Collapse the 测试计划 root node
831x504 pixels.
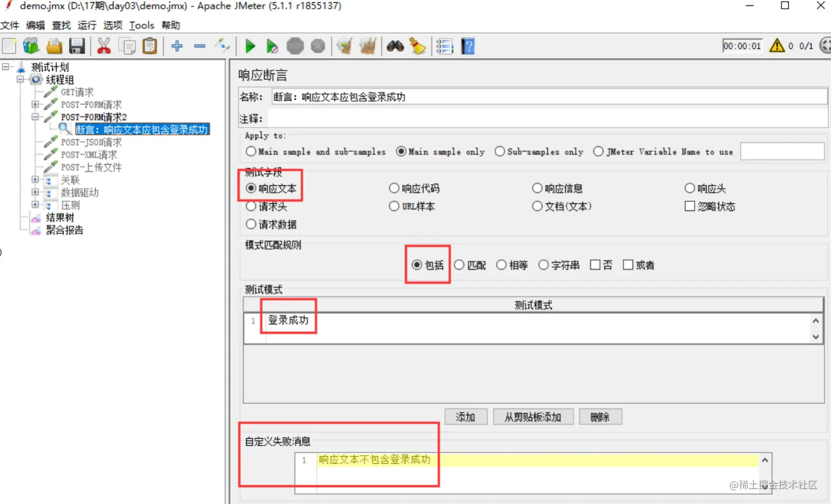click(5, 67)
